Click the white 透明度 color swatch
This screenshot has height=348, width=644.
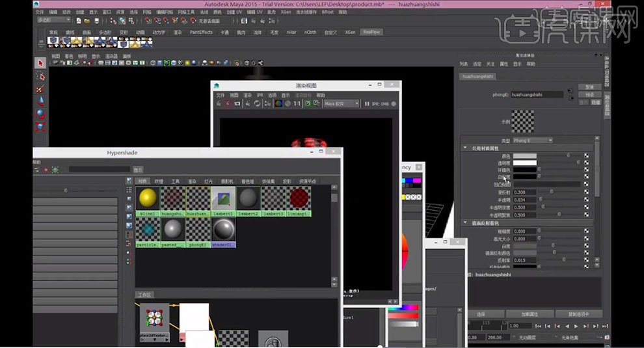[x=524, y=163]
